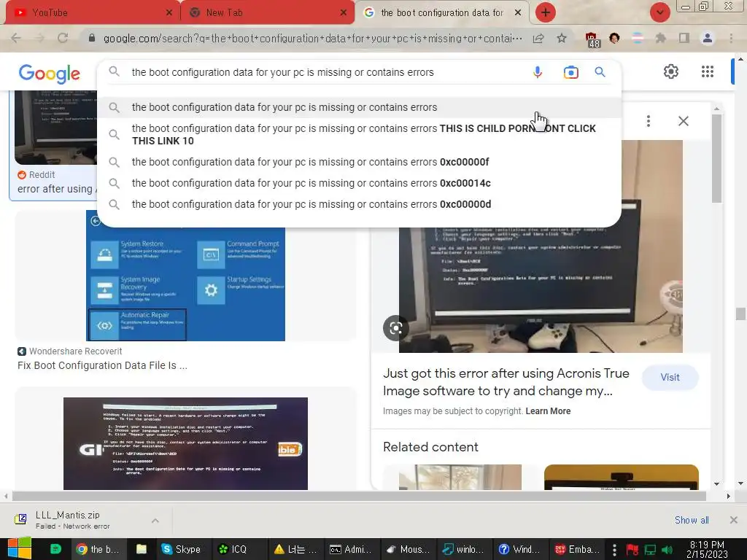
Task: Select suggestion ending in 0xc00000f
Action: pos(359,162)
